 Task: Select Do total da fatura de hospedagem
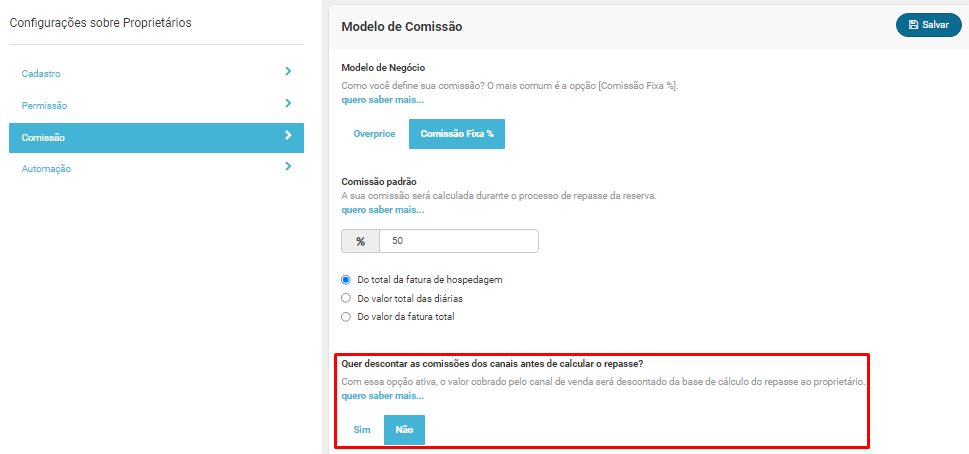tap(346, 280)
